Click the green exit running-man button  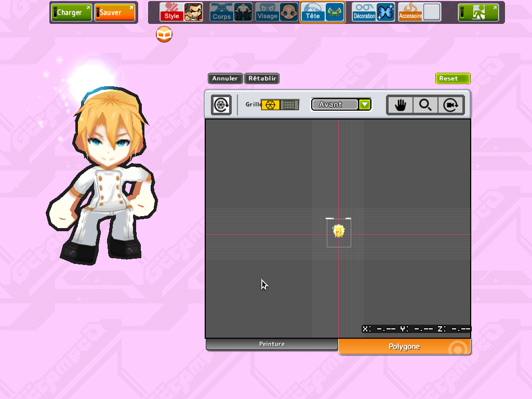(478, 12)
